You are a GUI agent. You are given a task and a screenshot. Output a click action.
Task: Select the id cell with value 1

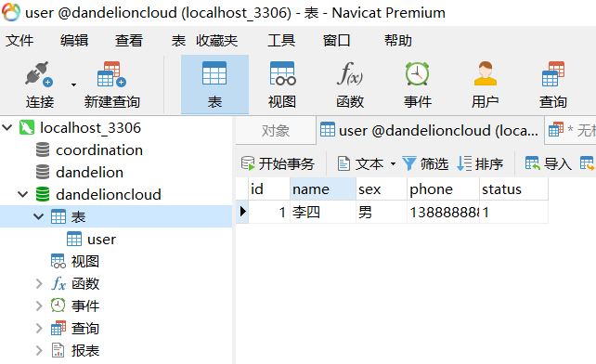269,212
